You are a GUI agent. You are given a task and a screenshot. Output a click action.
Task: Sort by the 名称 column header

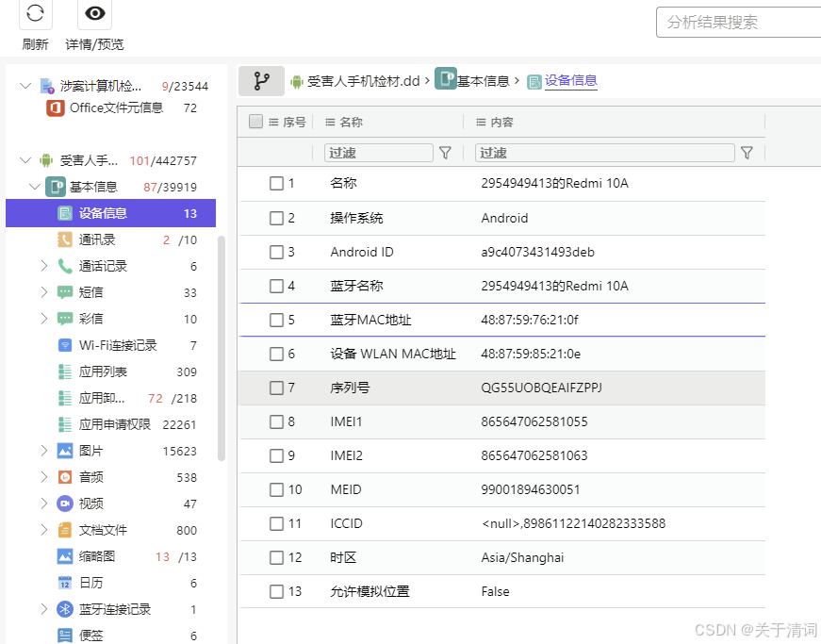pos(351,122)
